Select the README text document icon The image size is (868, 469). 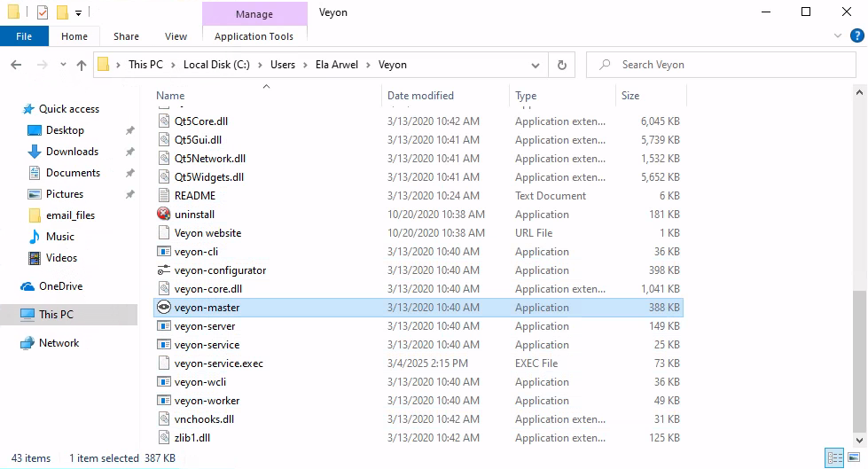(x=164, y=195)
